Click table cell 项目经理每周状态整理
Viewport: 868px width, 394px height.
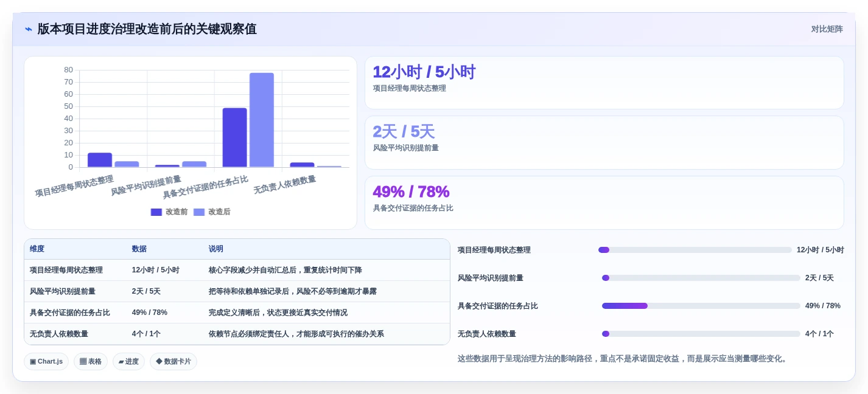[66, 270]
